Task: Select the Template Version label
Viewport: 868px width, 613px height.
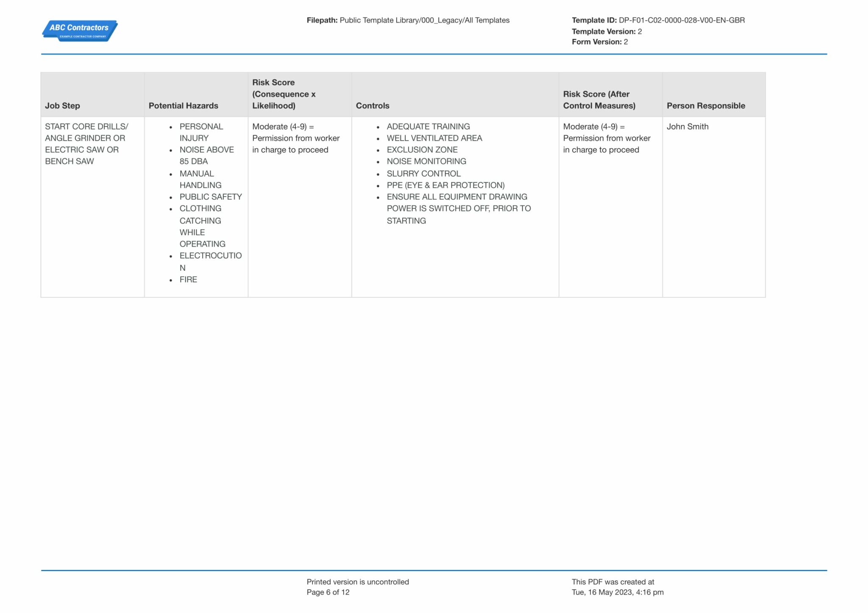Action: 604,31
